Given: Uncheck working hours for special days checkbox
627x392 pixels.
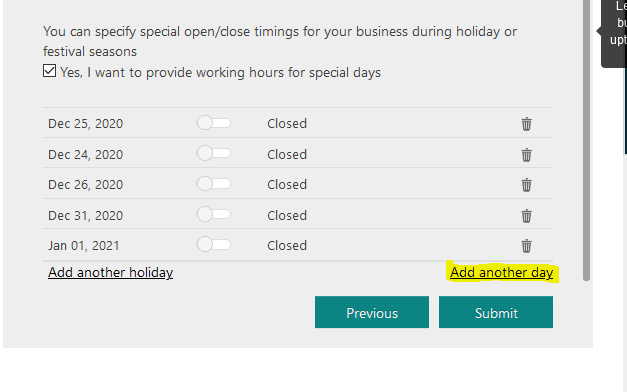Looking at the screenshot, I should point(49,71).
